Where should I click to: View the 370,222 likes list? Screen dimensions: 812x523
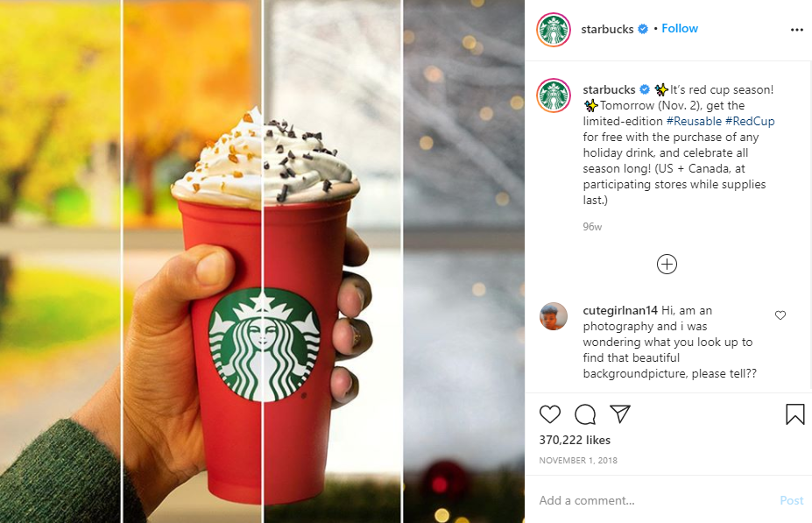coord(575,440)
